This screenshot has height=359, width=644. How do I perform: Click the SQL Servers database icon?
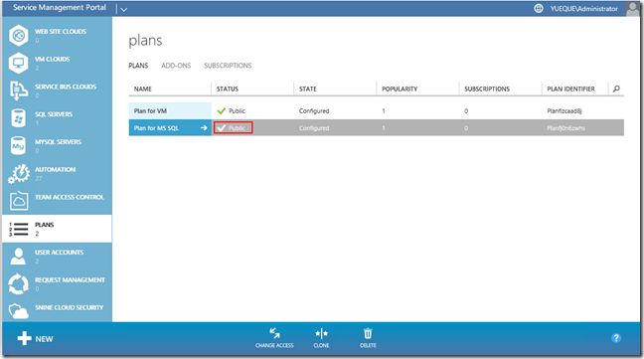pos(19,118)
